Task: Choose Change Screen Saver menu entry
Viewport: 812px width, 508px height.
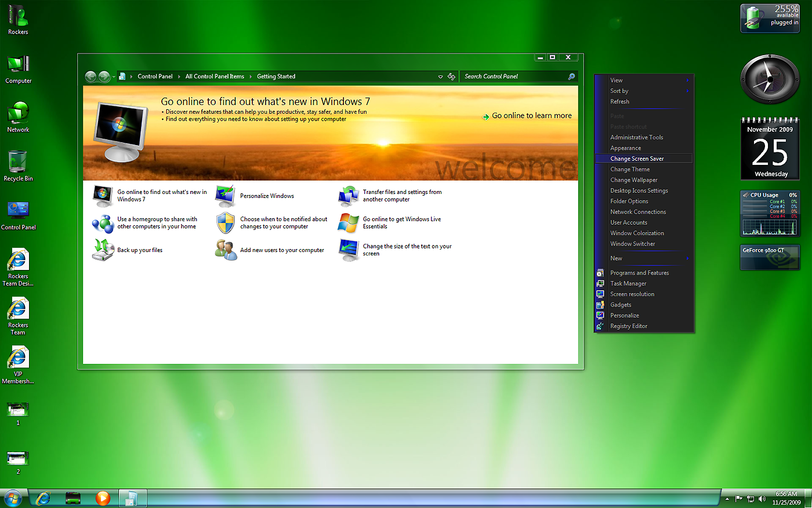Action: (644, 158)
